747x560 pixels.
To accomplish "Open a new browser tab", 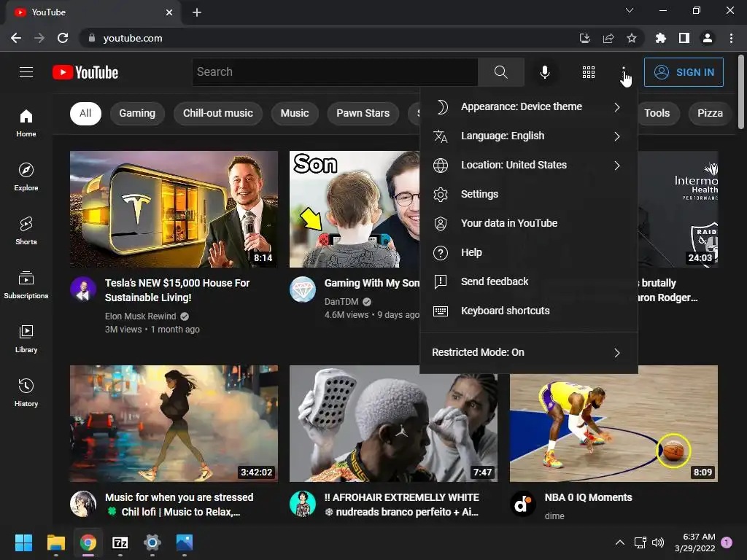I will [197, 12].
